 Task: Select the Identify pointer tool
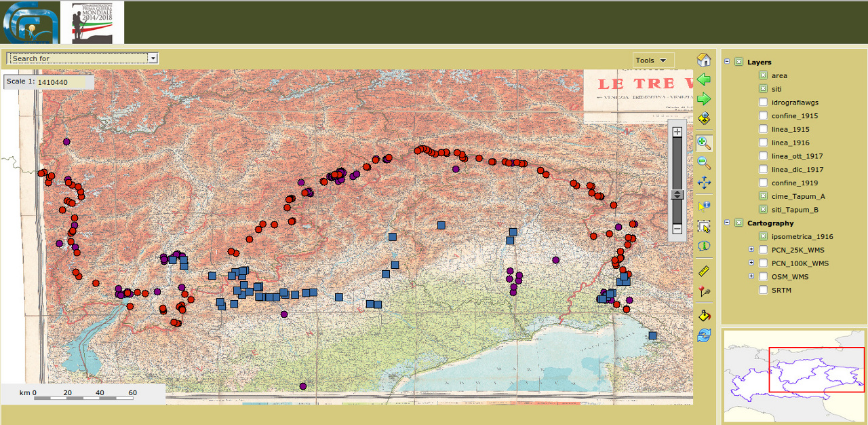tap(704, 206)
